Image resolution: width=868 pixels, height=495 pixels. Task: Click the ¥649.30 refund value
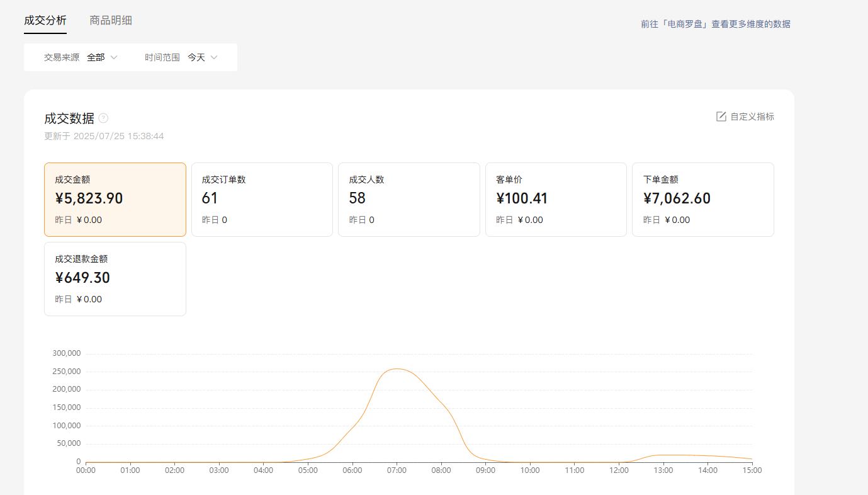82,278
